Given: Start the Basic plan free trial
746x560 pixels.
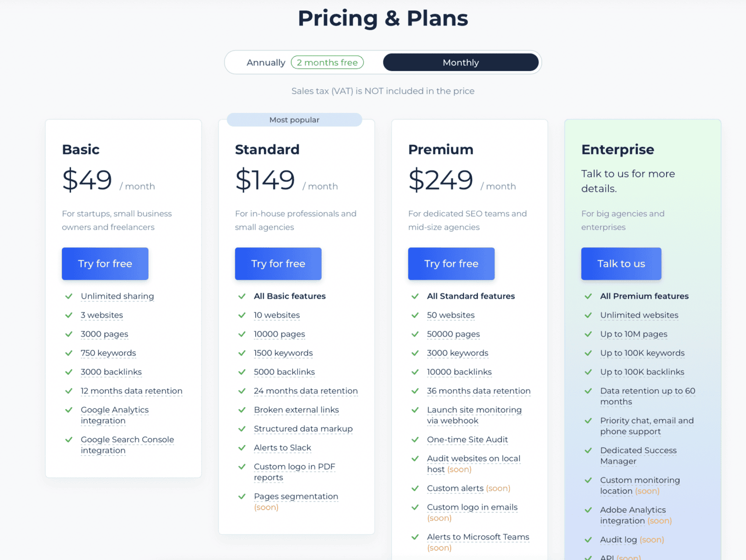Looking at the screenshot, I should click(105, 264).
